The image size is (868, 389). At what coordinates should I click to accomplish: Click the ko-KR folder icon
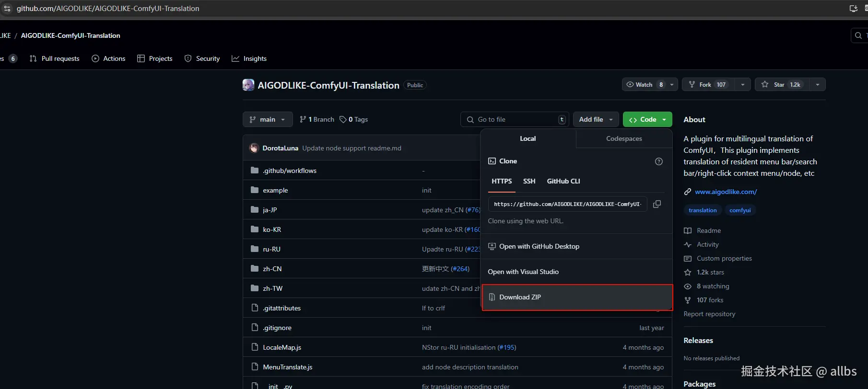(x=255, y=229)
